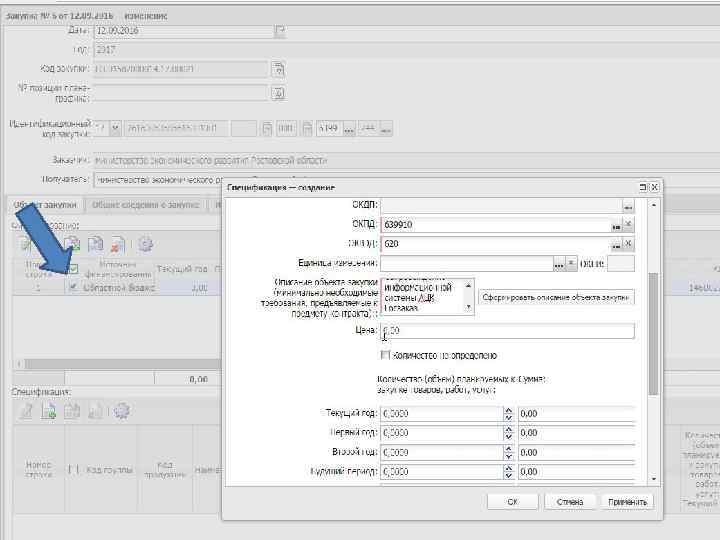720x540 pixels.
Task: Confirm the specification dialog with ОК
Action: 512,502
